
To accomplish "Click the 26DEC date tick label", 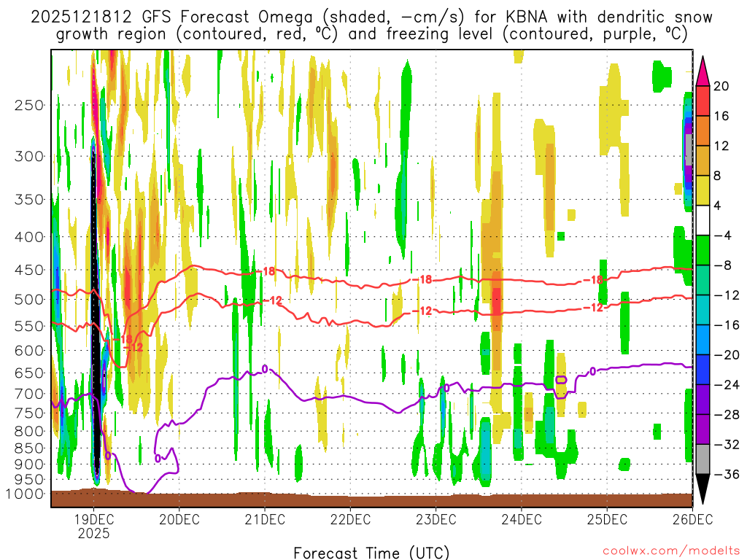I will (x=693, y=519).
